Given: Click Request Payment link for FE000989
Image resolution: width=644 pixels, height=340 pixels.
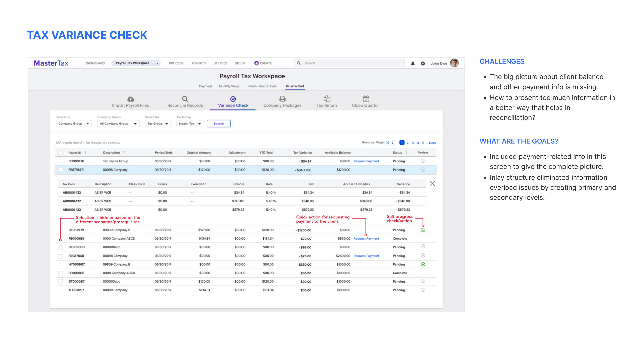Looking at the screenshot, I should (x=366, y=239).
